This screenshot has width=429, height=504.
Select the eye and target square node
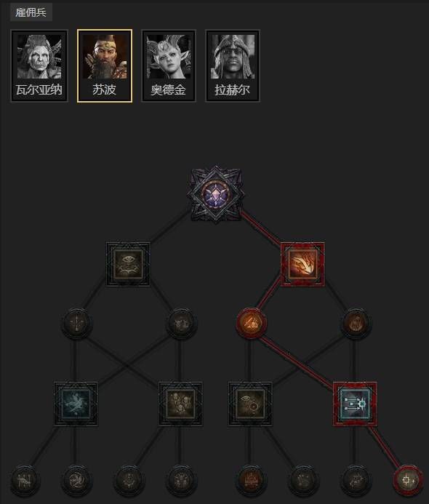tap(250, 404)
